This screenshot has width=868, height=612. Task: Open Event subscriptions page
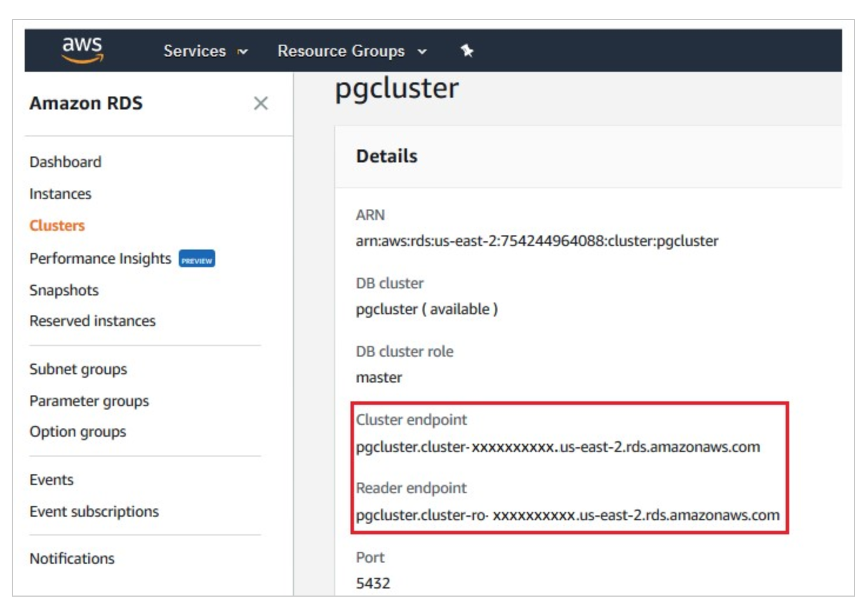(x=94, y=511)
